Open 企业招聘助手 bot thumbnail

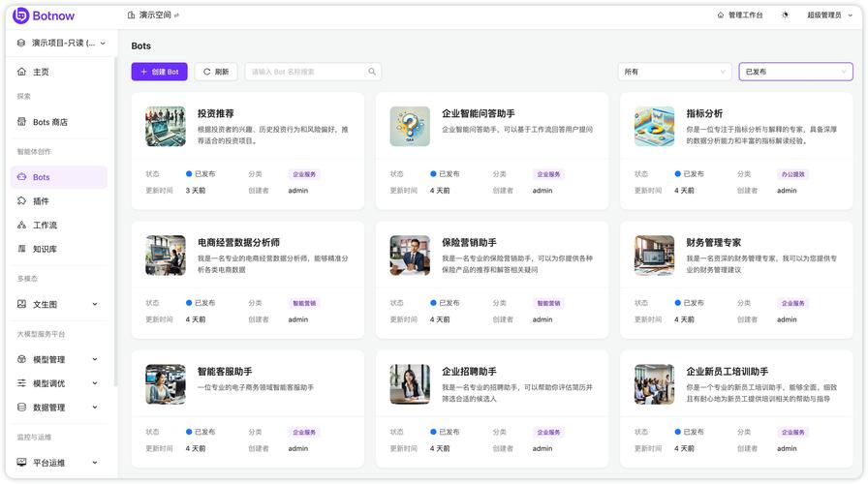click(x=410, y=384)
